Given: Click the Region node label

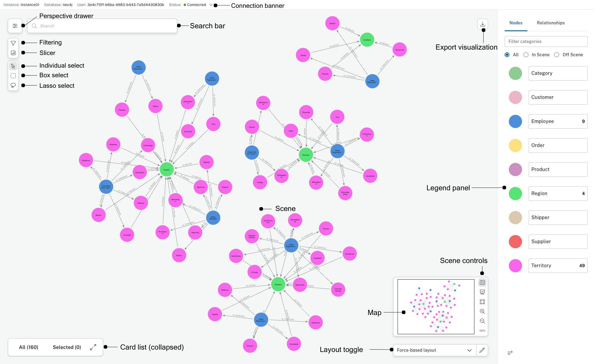Looking at the screenshot, I should 556,193.
